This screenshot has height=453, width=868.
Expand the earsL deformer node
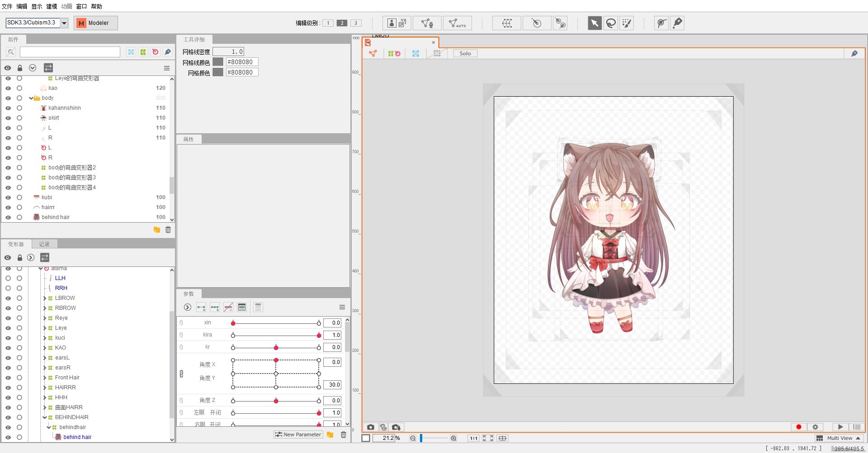45,358
